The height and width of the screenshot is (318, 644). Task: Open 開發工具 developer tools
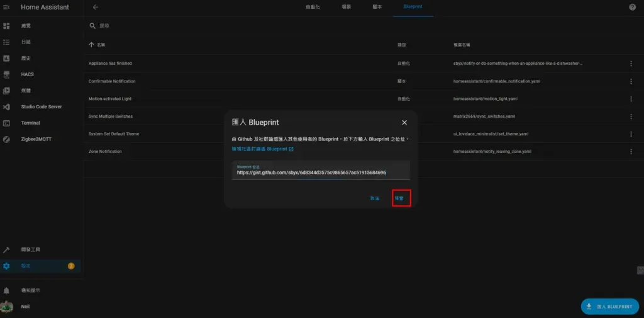pos(6,250)
